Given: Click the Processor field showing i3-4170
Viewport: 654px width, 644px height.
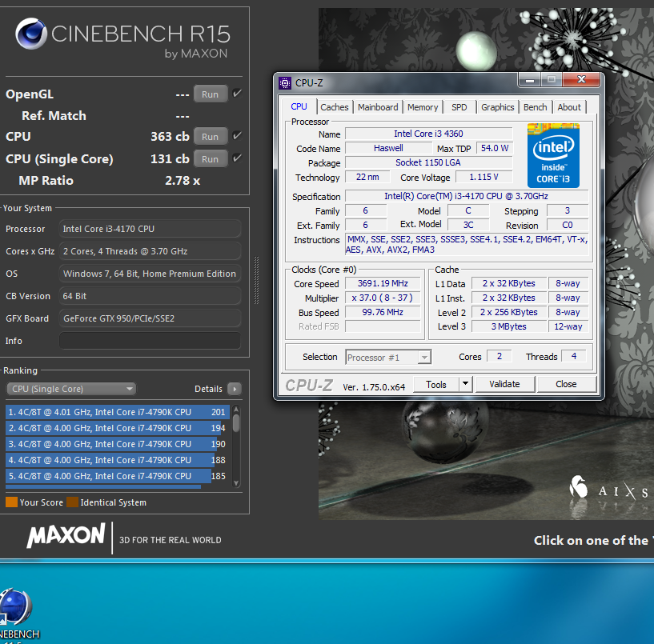Looking at the screenshot, I should [x=150, y=229].
